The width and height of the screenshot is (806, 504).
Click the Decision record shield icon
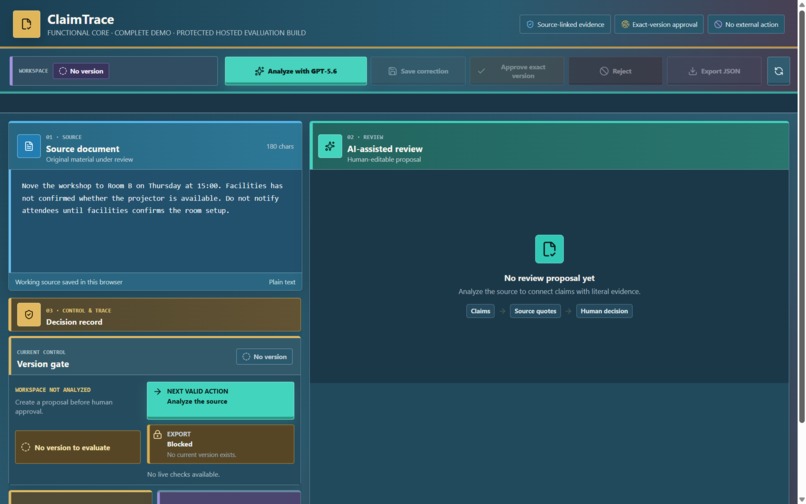tap(29, 315)
